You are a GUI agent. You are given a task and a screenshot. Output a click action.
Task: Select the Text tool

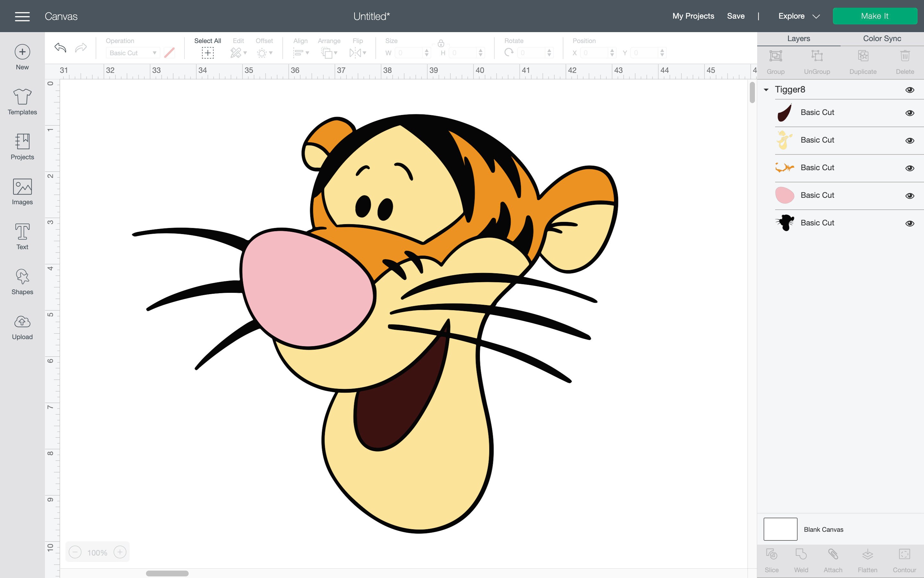point(22,237)
